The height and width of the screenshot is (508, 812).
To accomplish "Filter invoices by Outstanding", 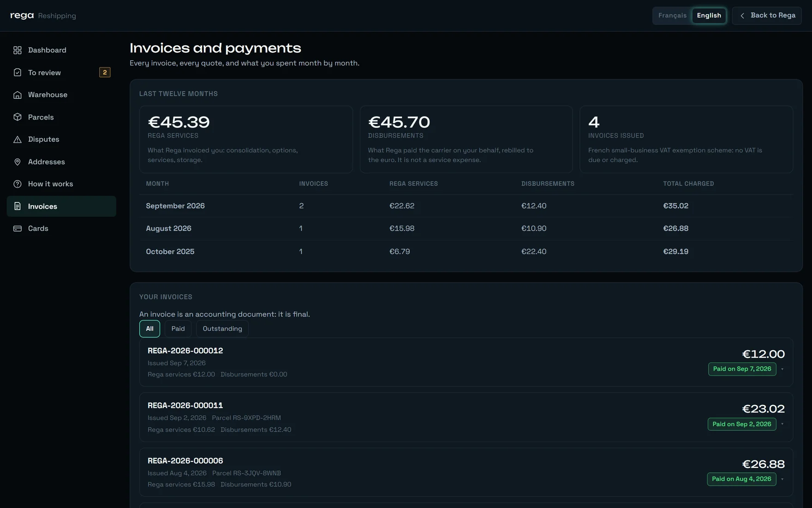I will pyautogui.click(x=222, y=329).
